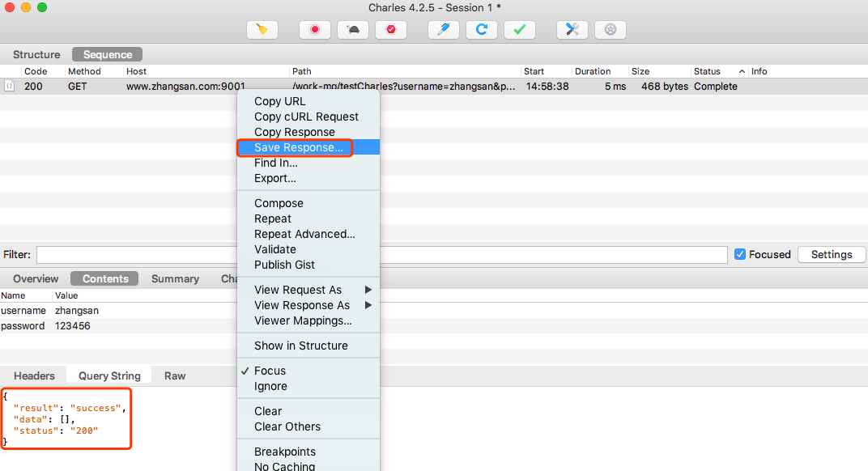Select No Caching menu item
Viewport: 868px width, 471px height.
(x=308, y=466)
